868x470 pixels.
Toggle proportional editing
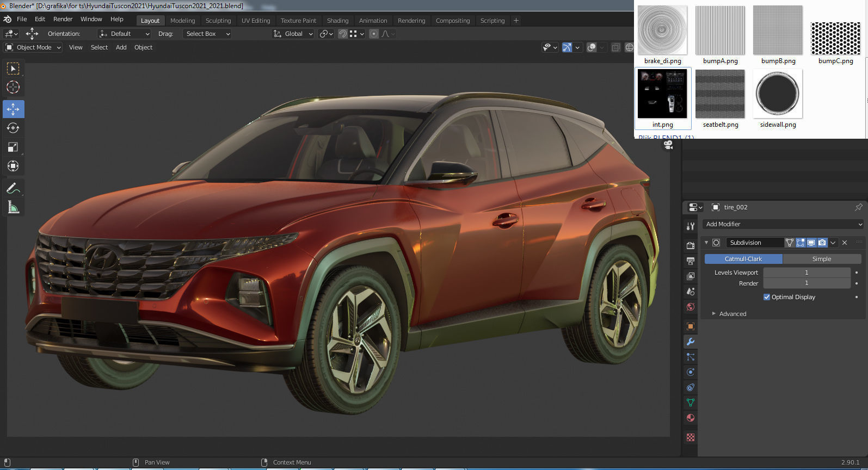374,34
